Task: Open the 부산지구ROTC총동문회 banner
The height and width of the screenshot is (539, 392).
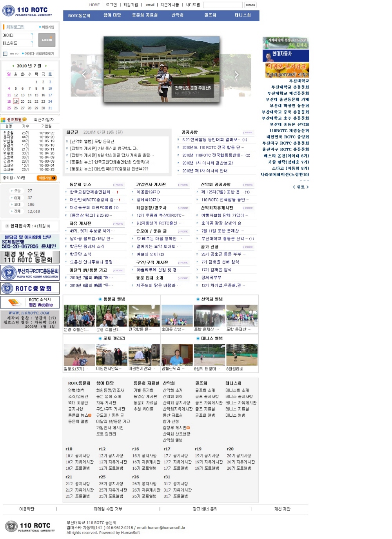Action: (30, 272)
